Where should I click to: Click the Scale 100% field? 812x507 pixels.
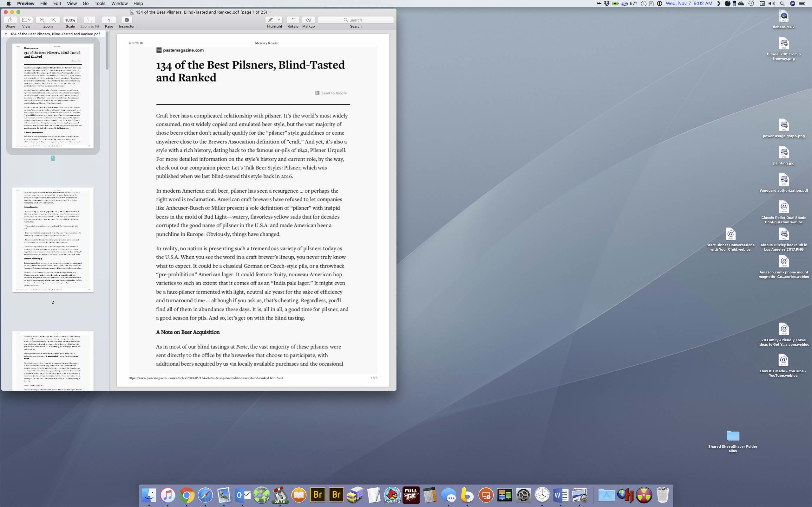(x=70, y=20)
